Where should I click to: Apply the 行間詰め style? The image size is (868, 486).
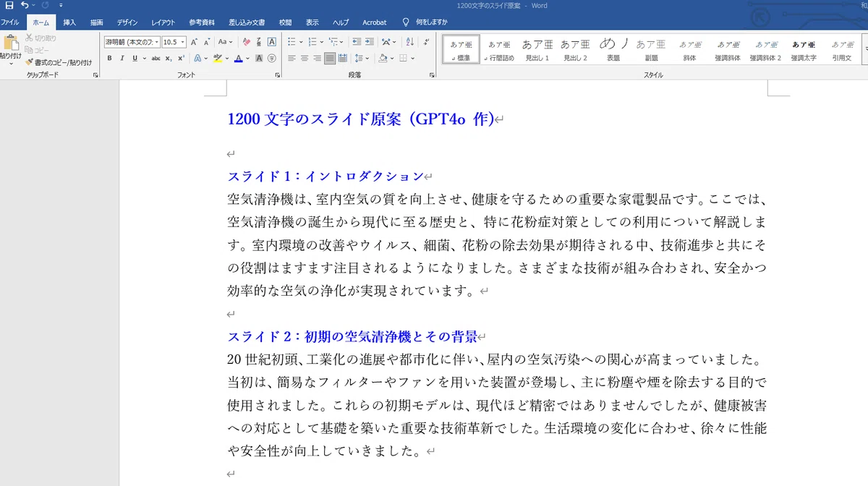pos(501,49)
